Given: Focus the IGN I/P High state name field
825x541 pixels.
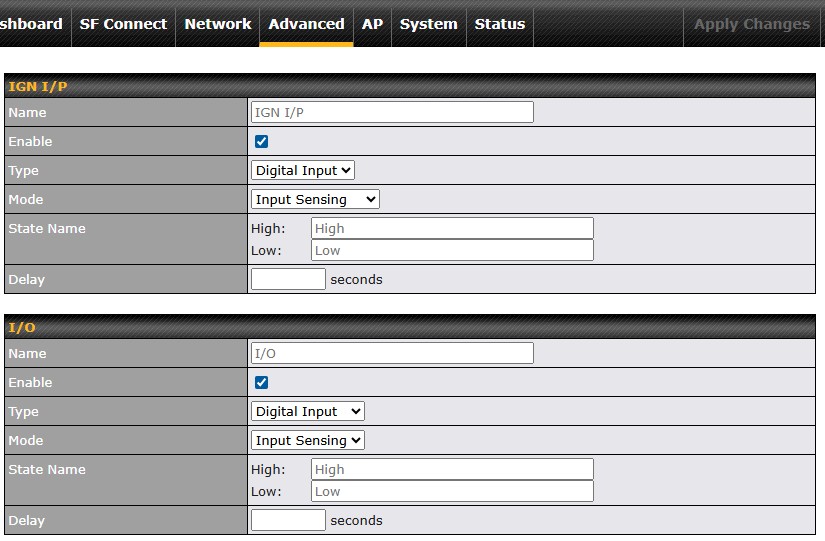Looking at the screenshot, I should point(452,229).
